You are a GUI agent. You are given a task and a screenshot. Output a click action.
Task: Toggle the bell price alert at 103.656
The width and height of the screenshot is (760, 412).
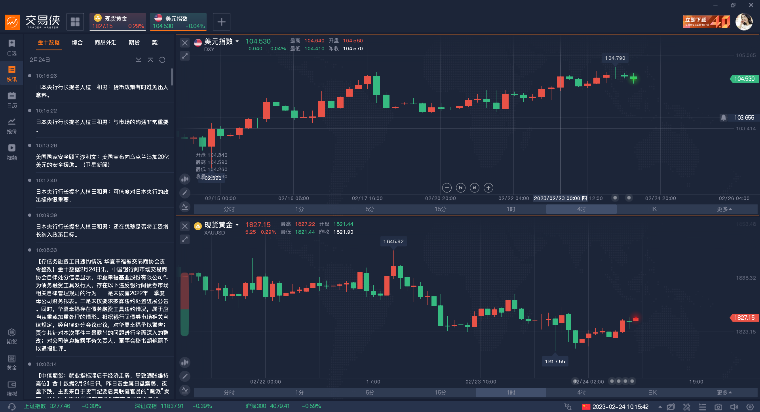[723, 118]
